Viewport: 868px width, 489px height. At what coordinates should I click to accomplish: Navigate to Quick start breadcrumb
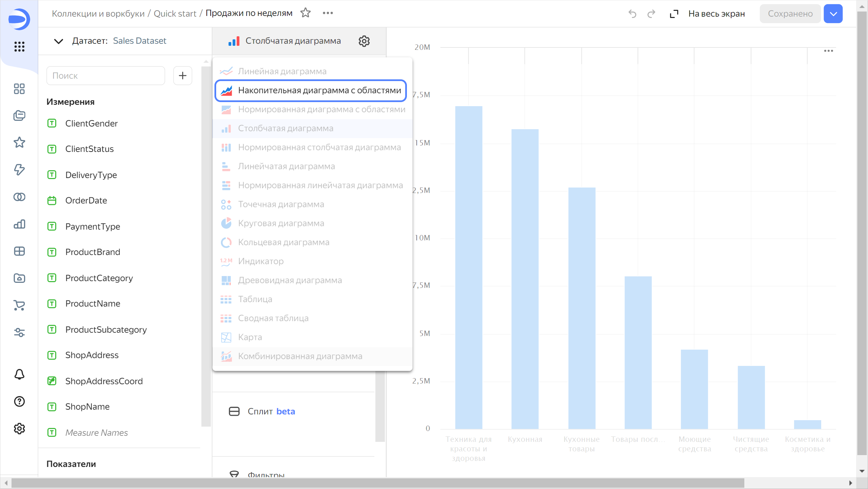tap(175, 14)
